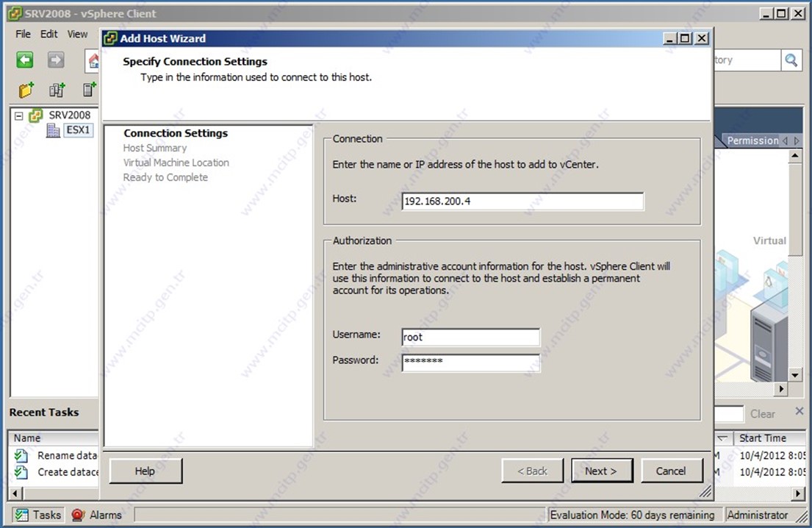
Task: Click the Recent Tasks scroll-right arrow
Action: pyautogui.click(x=799, y=493)
